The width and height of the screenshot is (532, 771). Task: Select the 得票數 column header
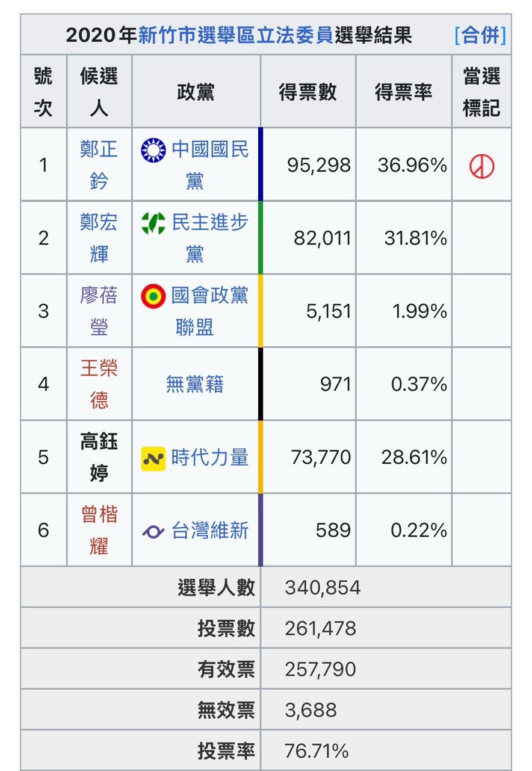pyautogui.click(x=308, y=92)
